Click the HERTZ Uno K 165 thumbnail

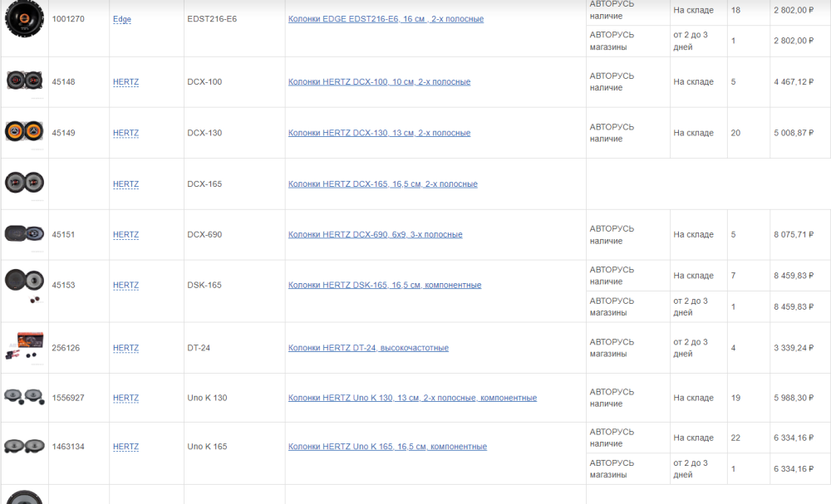click(x=24, y=446)
